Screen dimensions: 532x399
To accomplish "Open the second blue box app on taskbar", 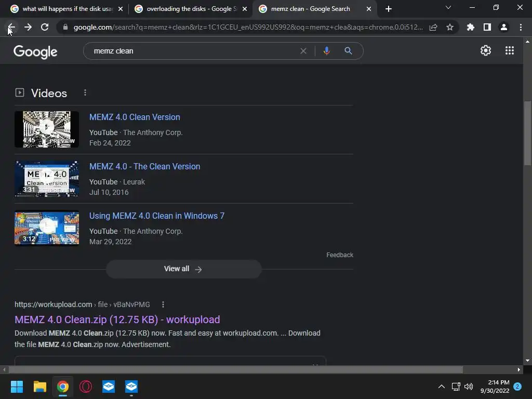I will click(131, 387).
